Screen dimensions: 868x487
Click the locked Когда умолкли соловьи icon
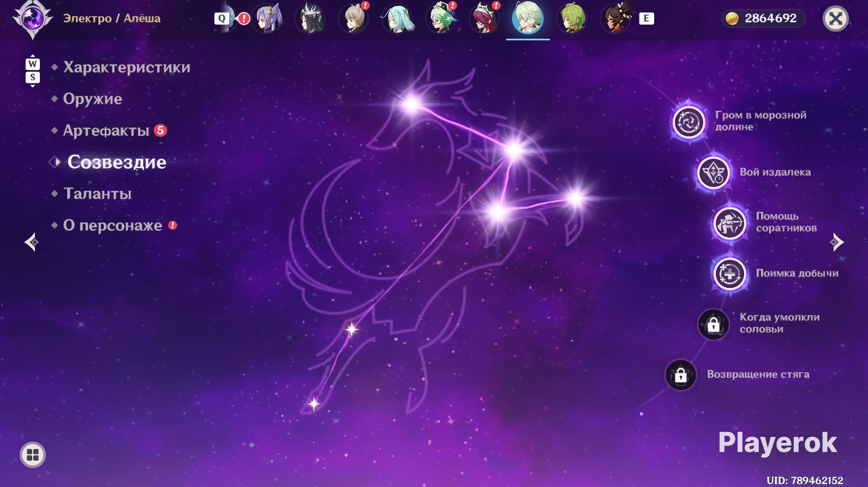click(x=713, y=324)
